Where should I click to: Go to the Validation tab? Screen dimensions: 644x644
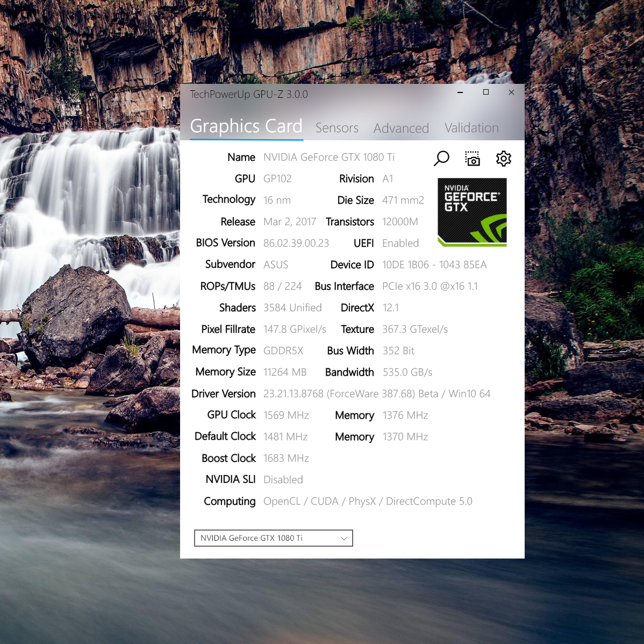tap(471, 128)
